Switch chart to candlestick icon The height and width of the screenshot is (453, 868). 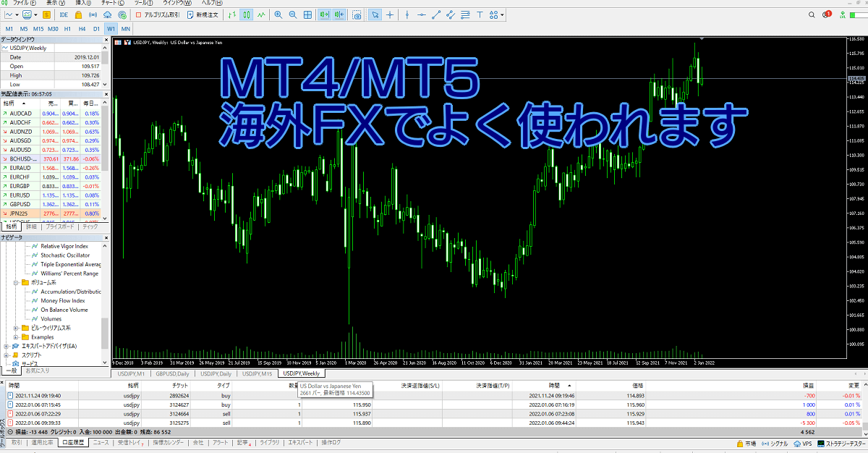coord(246,14)
